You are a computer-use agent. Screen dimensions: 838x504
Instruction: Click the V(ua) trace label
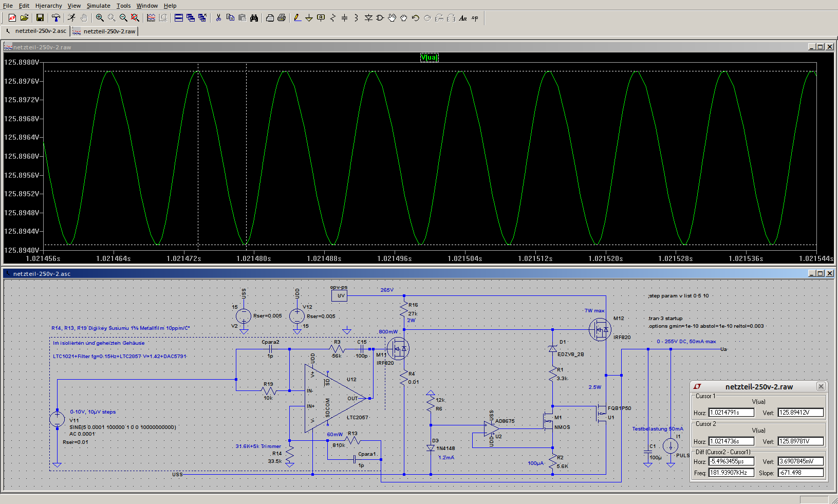pyautogui.click(x=430, y=57)
